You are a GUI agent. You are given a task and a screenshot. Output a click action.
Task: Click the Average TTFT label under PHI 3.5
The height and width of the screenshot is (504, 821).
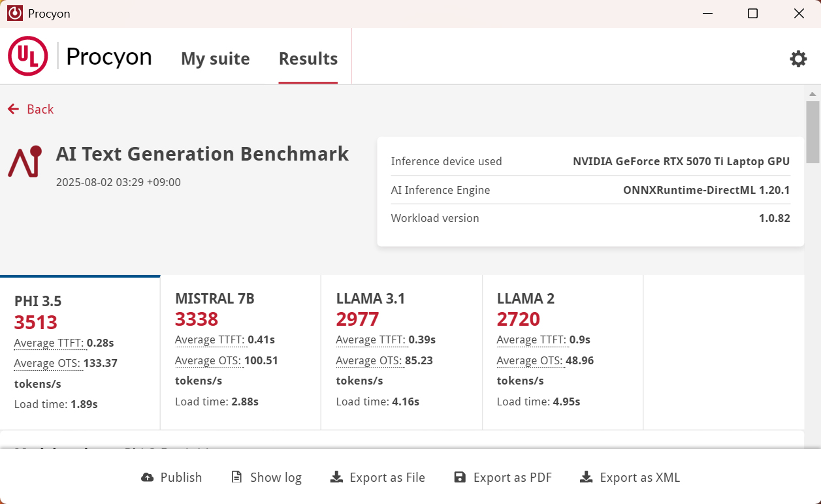tap(49, 342)
